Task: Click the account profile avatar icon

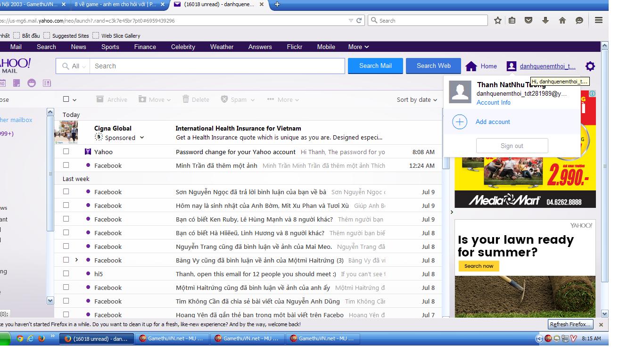Action: tap(512, 66)
